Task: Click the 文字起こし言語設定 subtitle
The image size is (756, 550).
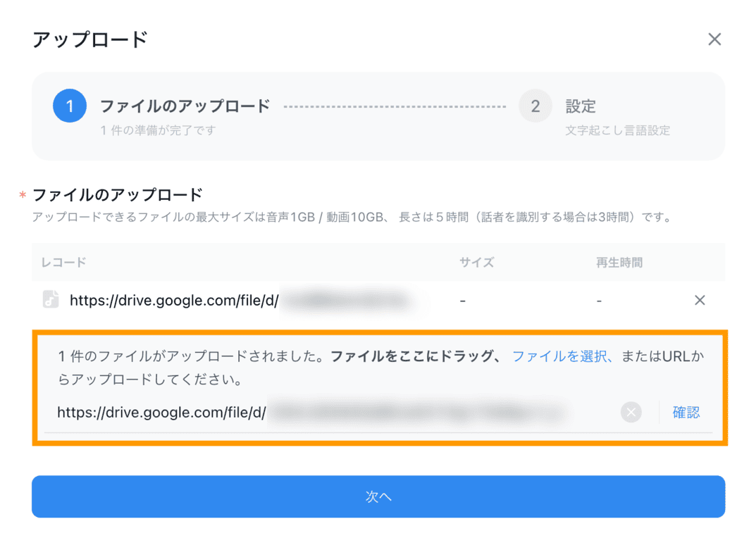Action: (x=618, y=130)
